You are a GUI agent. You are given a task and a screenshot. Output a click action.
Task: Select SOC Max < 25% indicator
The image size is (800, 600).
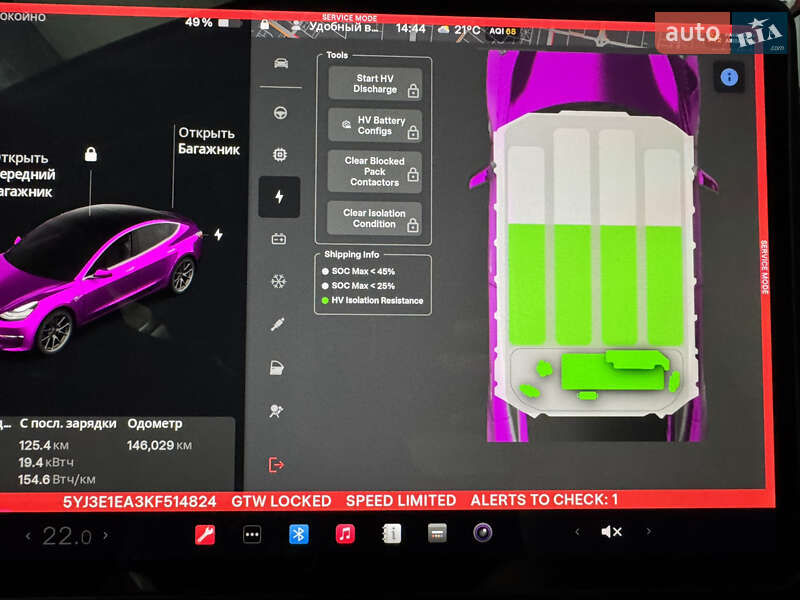[358, 286]
